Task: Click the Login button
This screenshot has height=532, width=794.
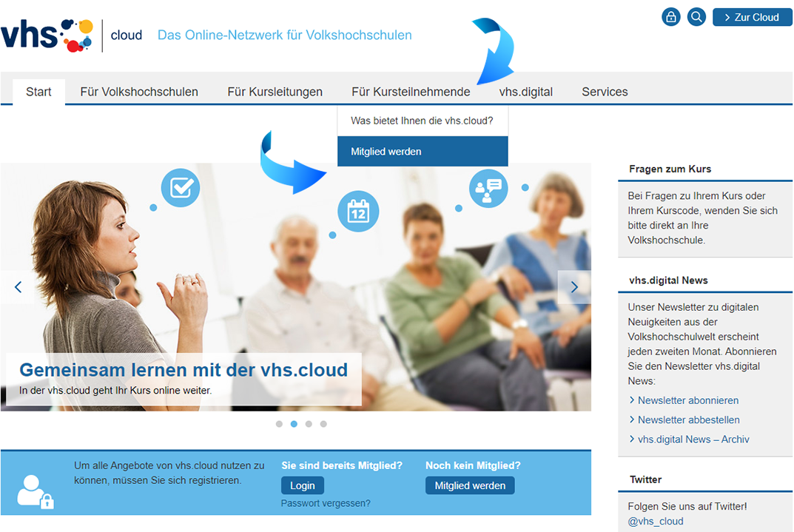Action: click(303, 485)
